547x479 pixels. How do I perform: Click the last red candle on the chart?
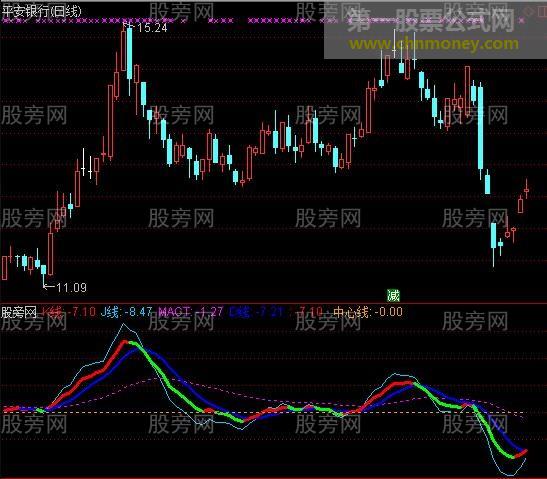[x=526, y=190]
